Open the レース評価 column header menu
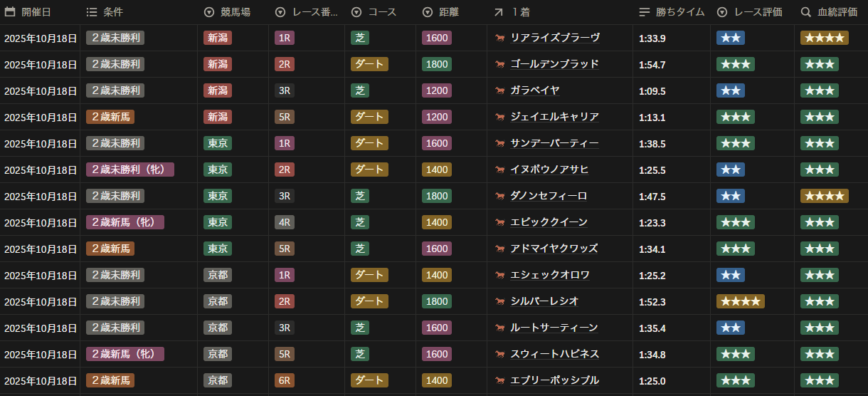This screenshot has width=868, height=396. coord(722,12)
